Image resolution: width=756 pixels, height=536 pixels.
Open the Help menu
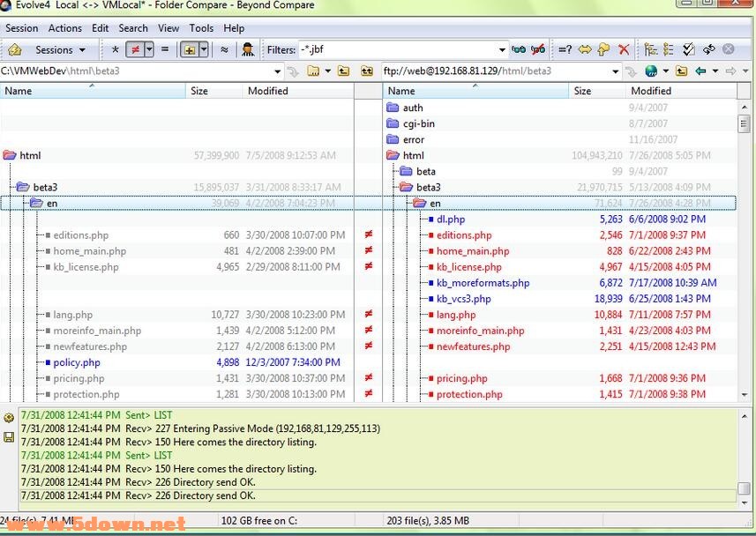(234, 28)
